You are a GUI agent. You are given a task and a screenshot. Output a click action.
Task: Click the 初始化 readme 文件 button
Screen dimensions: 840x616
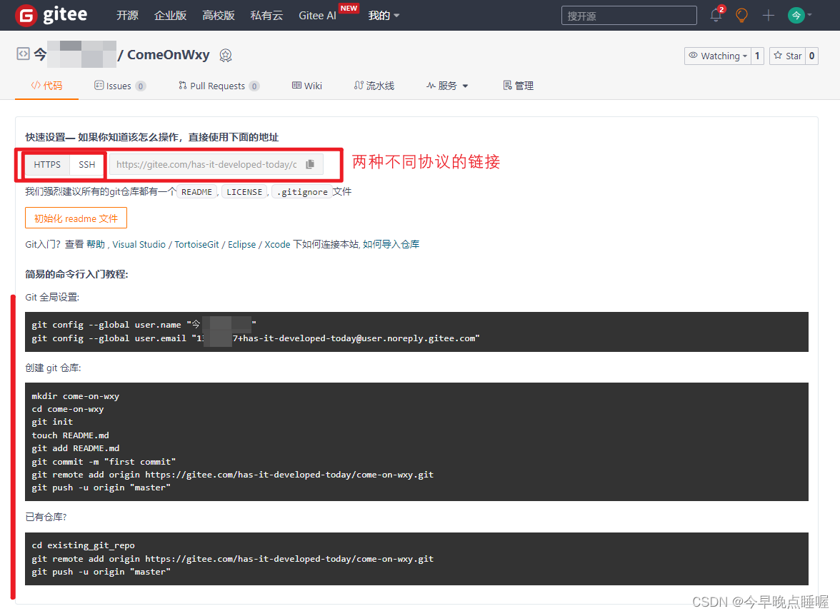click(x=76, y=218)
